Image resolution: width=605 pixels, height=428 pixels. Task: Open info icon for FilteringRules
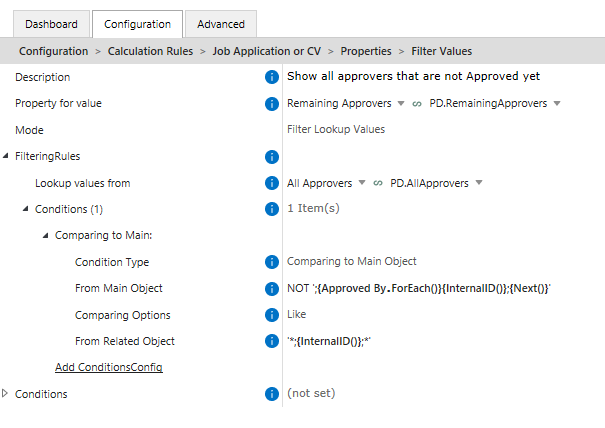pos(272,157)
